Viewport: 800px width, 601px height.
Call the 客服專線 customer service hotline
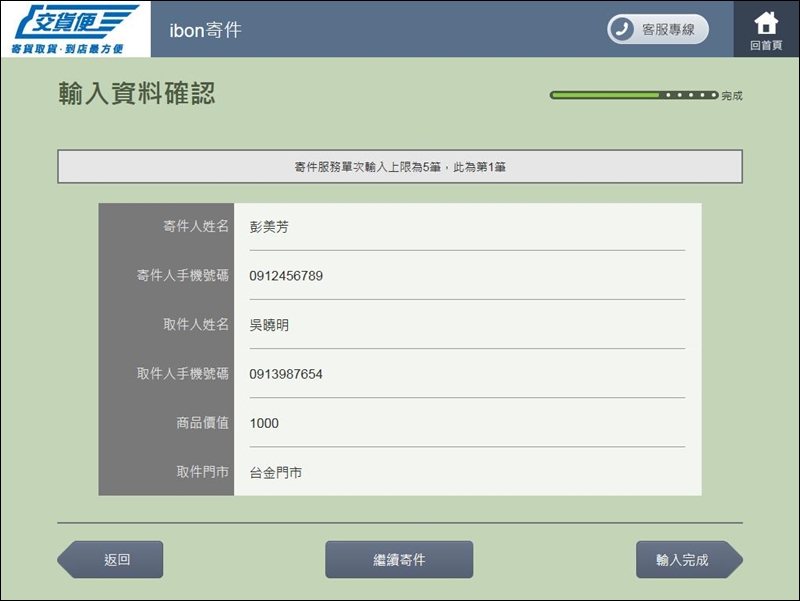click(657, 30)
